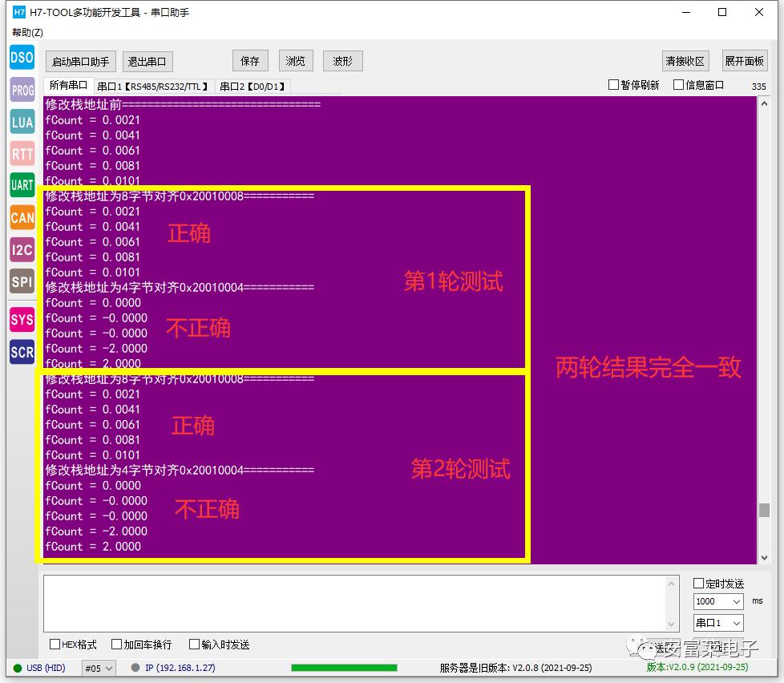Open the 帮助(Z) menu

[27, 33]
